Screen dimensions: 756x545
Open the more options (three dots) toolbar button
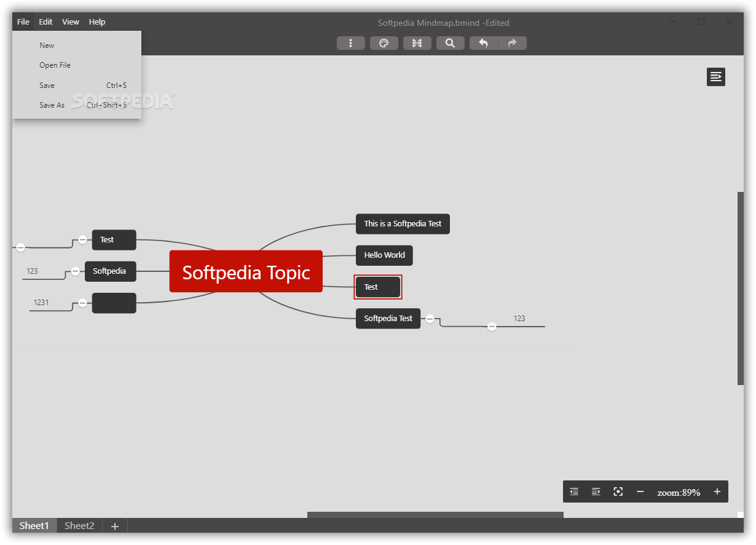351,43
